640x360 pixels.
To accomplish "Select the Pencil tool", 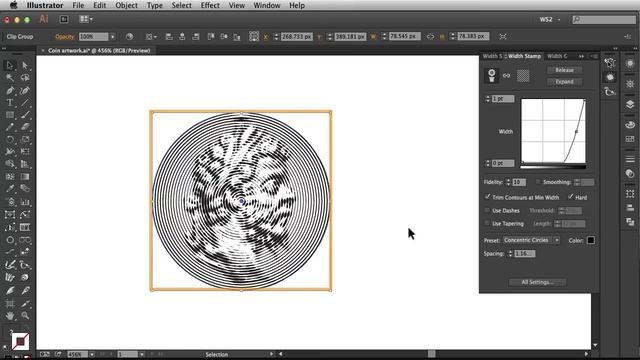I will [10, 127].
